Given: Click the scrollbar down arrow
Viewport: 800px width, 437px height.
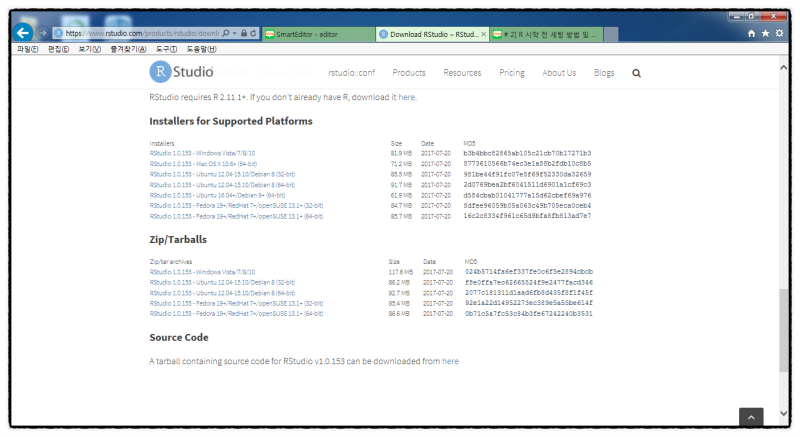Looking at the screenshot, I should pos(783,413).
